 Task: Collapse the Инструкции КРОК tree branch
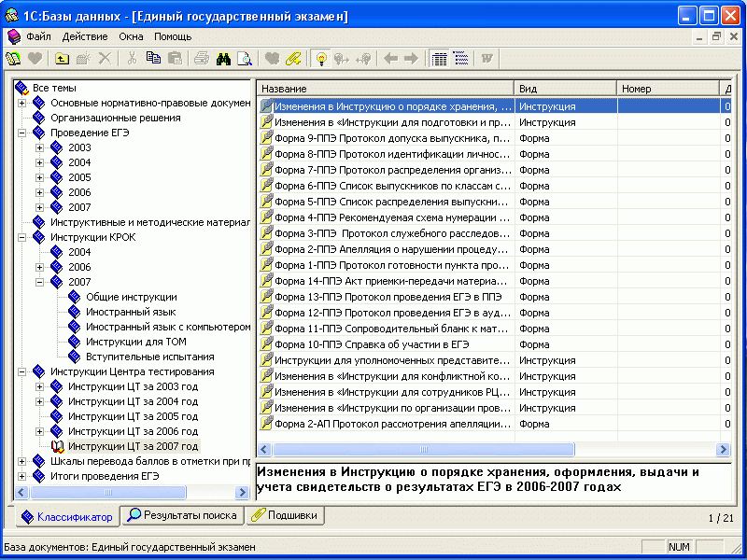(21, 237)
